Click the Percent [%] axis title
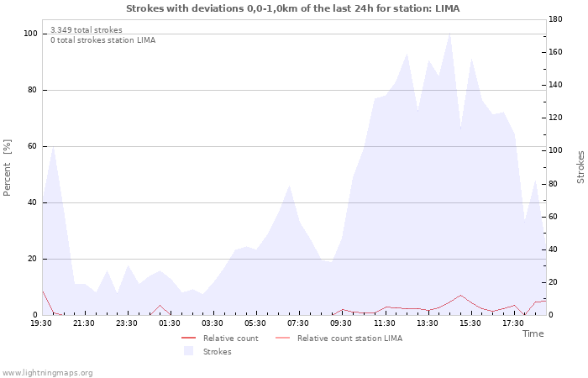The image size is (588, 378). [7, 168]
